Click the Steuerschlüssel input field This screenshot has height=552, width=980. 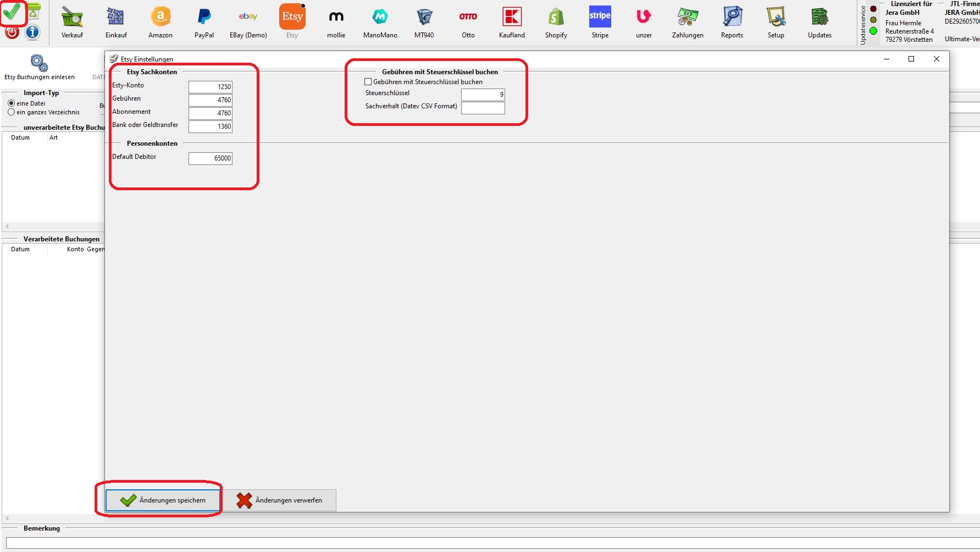coord(483,95)
